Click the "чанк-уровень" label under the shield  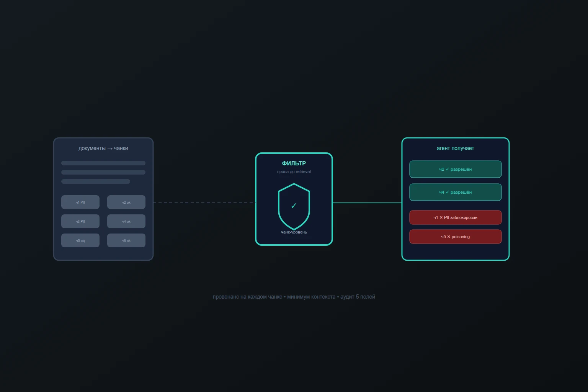point(294,232)
